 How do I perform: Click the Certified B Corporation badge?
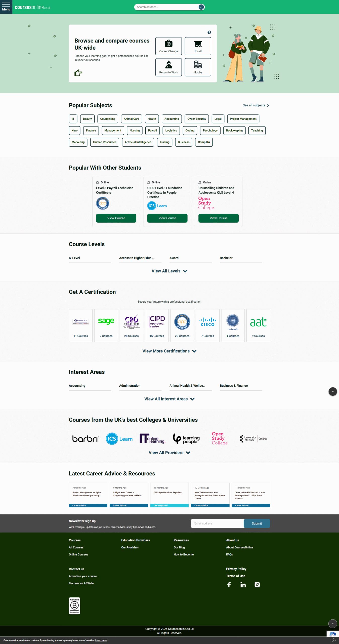(x=74, y=606)
